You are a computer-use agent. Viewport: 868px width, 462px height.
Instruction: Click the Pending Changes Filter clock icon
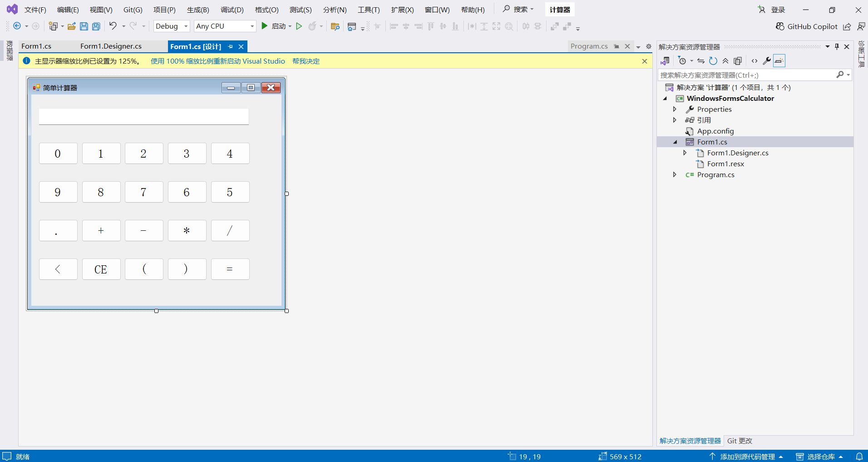click(x=682, y=61)
